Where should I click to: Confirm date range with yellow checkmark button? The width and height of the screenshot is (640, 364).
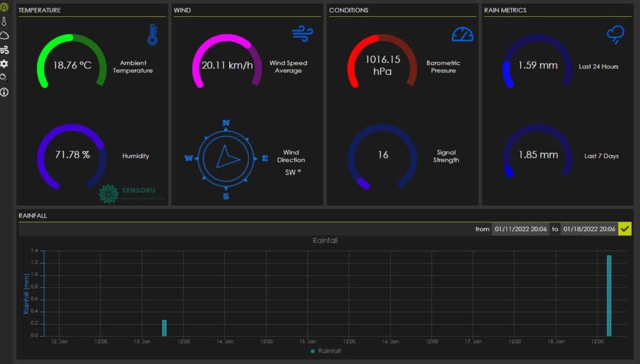pyautogui.click(x=624, y=229)
